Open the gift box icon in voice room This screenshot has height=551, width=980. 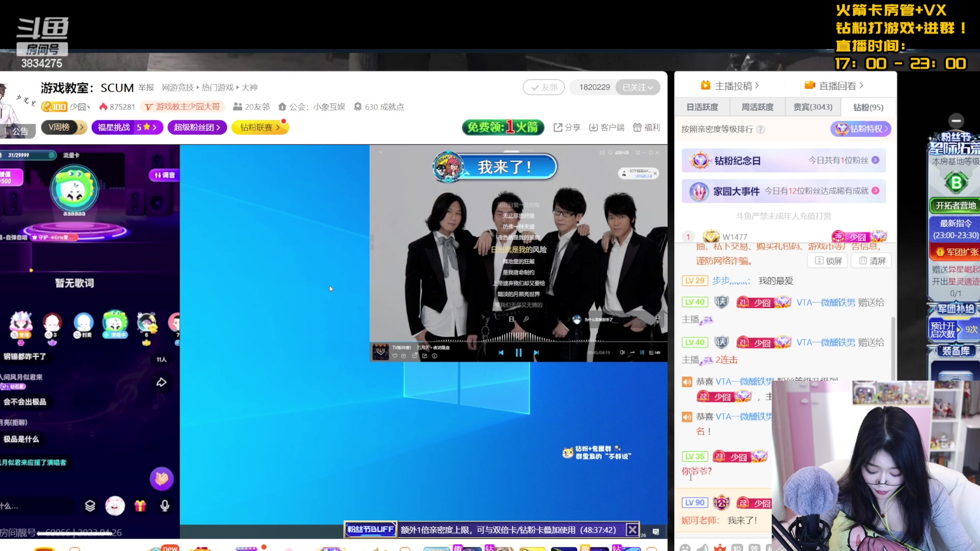(x=140, y=506)
